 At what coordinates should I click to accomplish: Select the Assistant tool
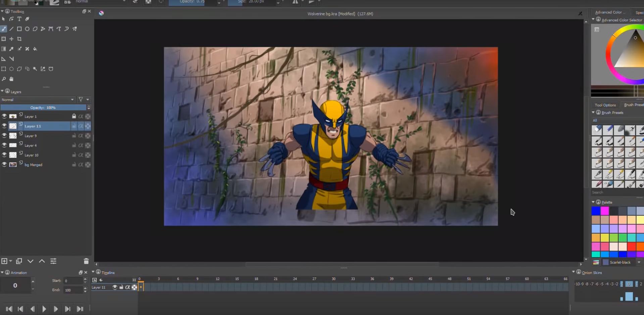(x=3, y=59)
